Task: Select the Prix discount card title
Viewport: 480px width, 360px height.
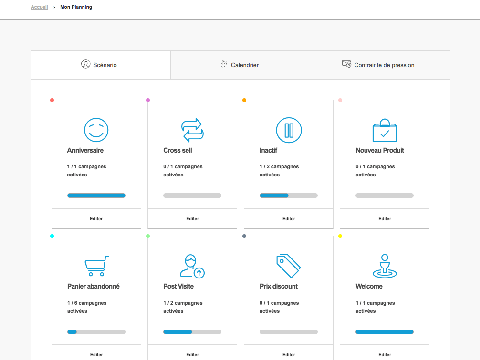Action: coord(279,287)
